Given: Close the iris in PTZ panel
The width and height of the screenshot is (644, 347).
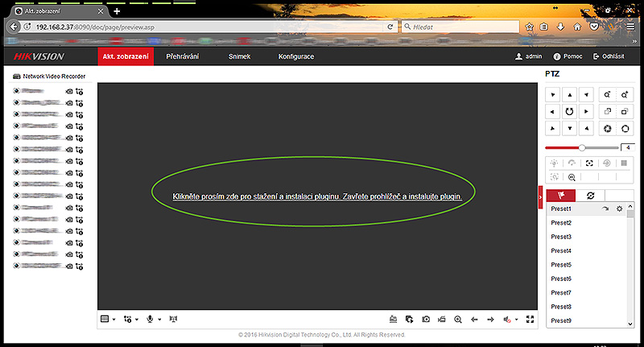Looking at the screenshot, I should [607, 129].
